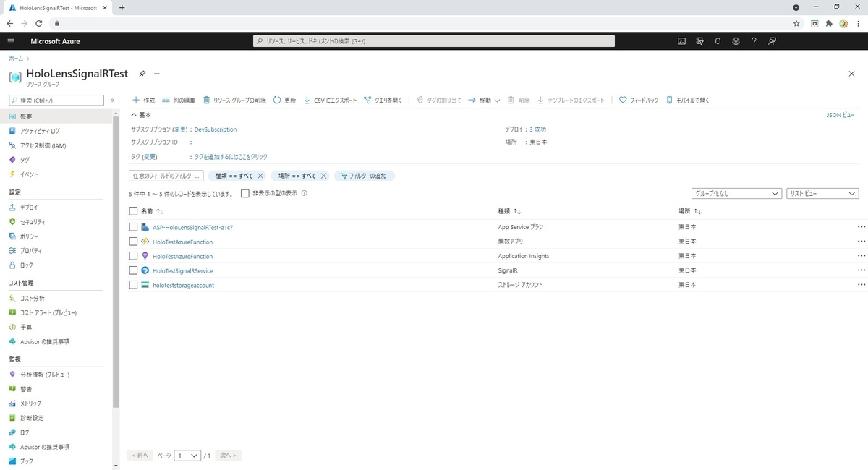Click the 作成 create button
The width and height of the screenshot is (868, 470).
tap(143, 101)
